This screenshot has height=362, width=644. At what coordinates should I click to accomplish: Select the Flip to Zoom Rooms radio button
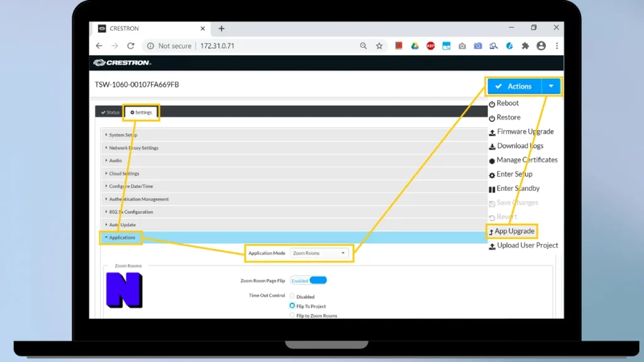point(292,315)
